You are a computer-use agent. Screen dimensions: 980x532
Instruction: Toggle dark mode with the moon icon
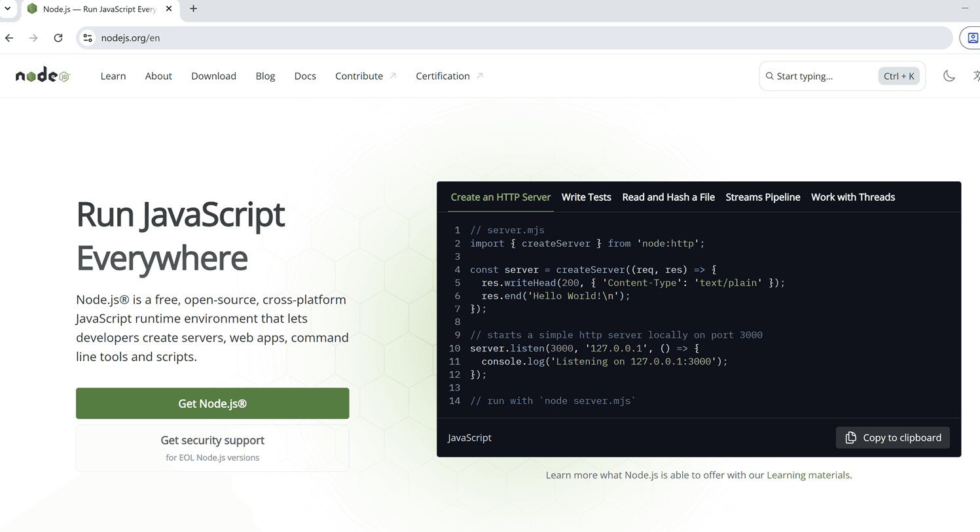coord(949,75)
